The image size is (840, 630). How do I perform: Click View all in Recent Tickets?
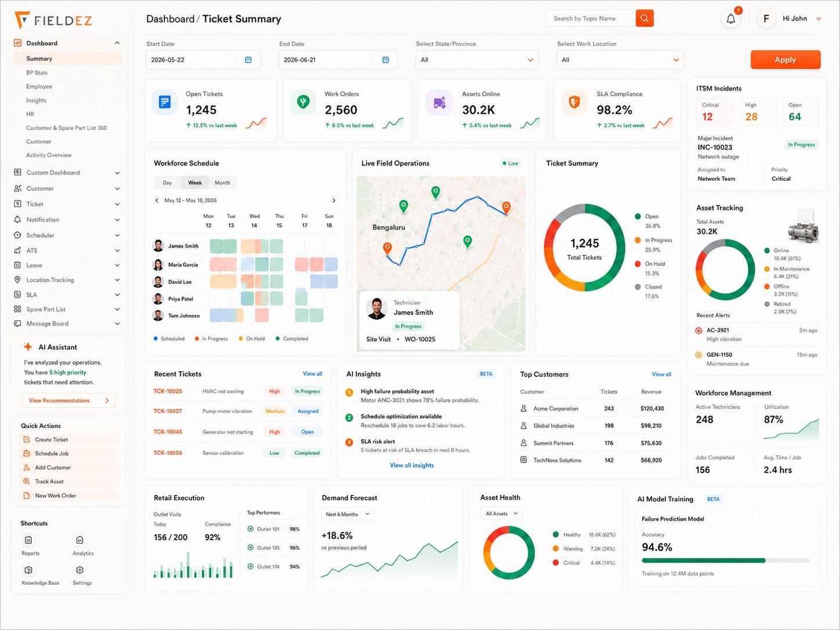pyautogui.click(x=313, y=374)
